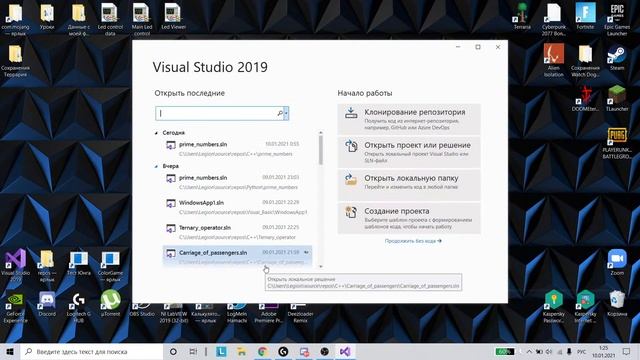Collapse the Сегодня group
The image size is (640, 360).
tap(156, 133)
